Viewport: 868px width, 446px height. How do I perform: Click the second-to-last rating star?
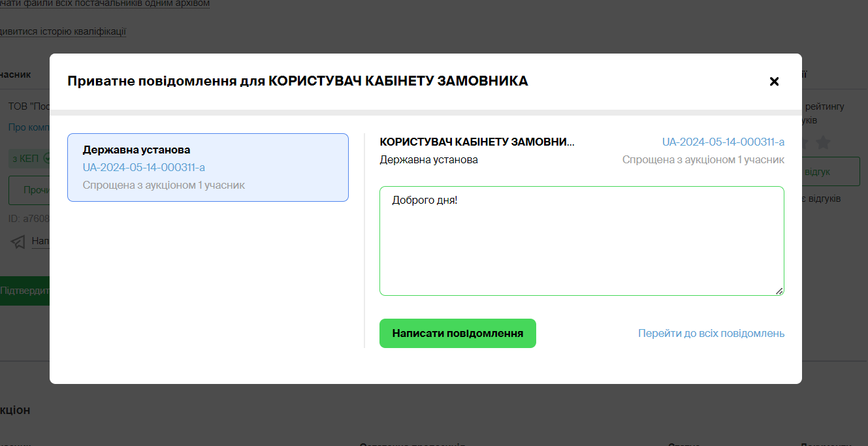coord(805,142)
